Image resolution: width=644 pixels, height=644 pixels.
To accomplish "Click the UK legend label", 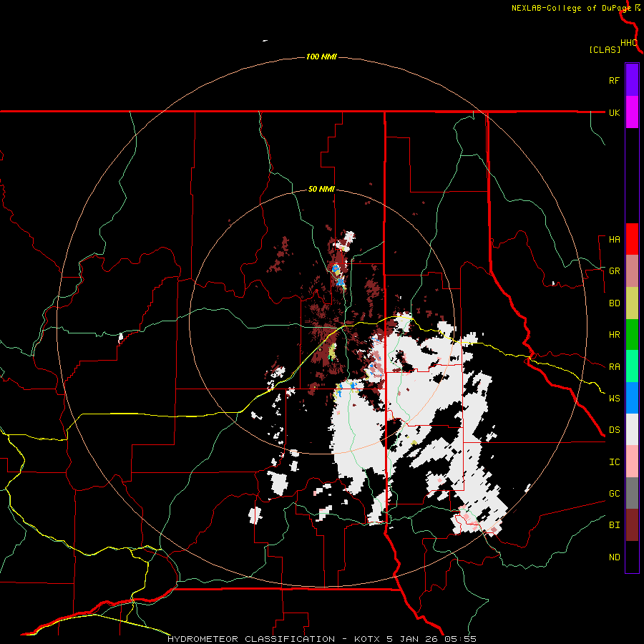I will coord(614,113).
